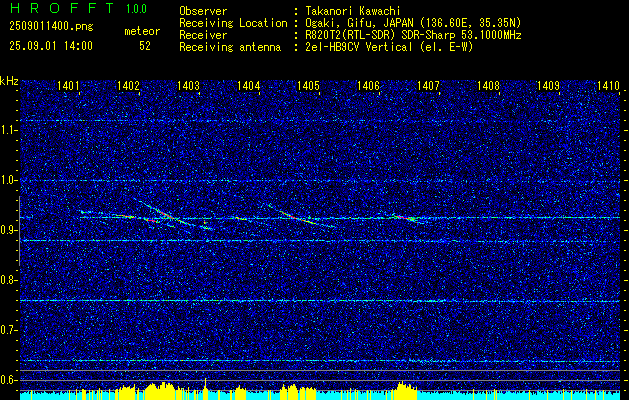Image resolution: width=629 pixels, height=400 pixels.
Task: Click the 0.9 kHz axis label
Action: tap(7, 230)
